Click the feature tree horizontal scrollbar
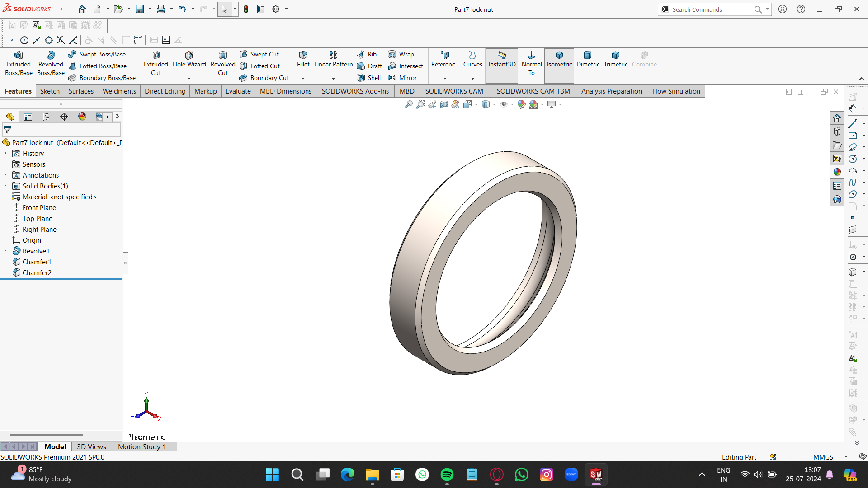The image size is (868, 488). [x=47, y=435]
